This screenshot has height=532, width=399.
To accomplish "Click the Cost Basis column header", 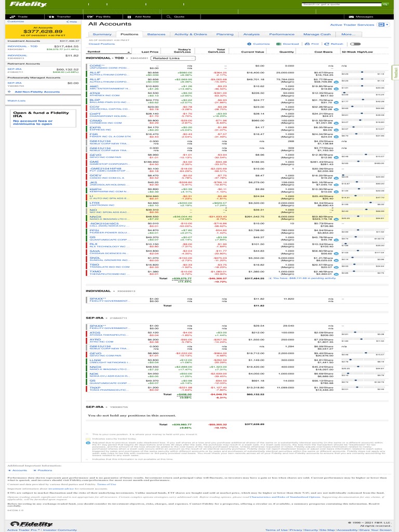I will pos(323,52).
